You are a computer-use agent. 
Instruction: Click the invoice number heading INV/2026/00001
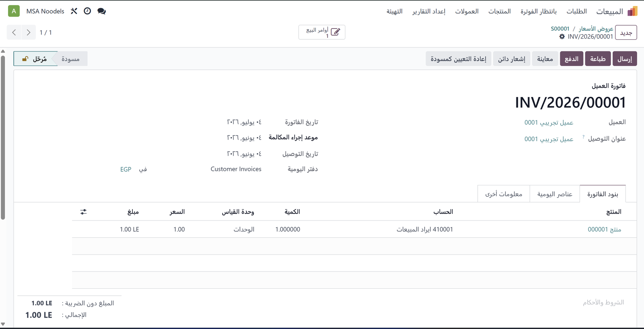pyautogui.click(x=570, y=103)
